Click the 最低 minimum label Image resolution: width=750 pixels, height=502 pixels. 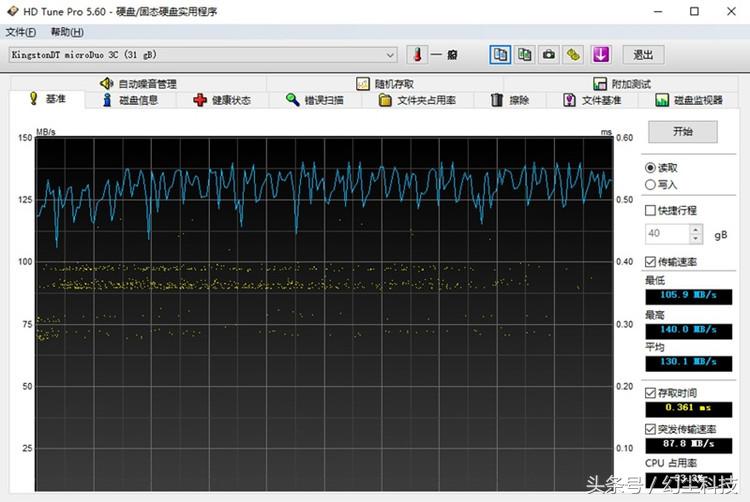[655, 280]
